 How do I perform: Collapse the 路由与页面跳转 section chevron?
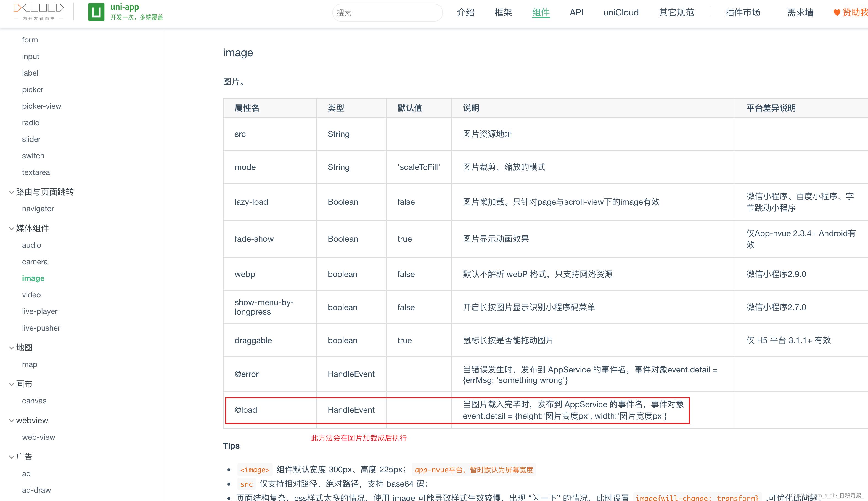12,192
